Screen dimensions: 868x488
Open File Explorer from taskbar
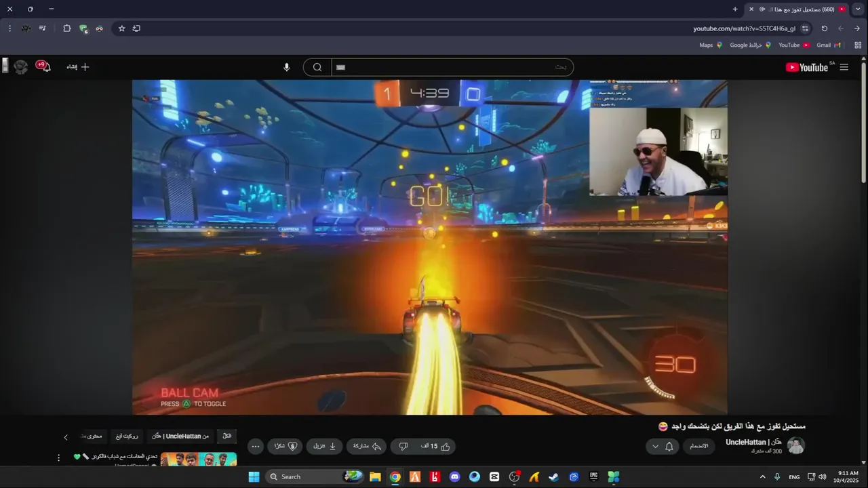(x=375, y=476)
